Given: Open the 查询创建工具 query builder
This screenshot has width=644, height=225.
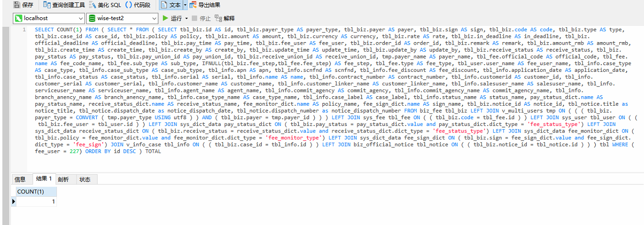Looking at the screenshot, I should point(64,5).
